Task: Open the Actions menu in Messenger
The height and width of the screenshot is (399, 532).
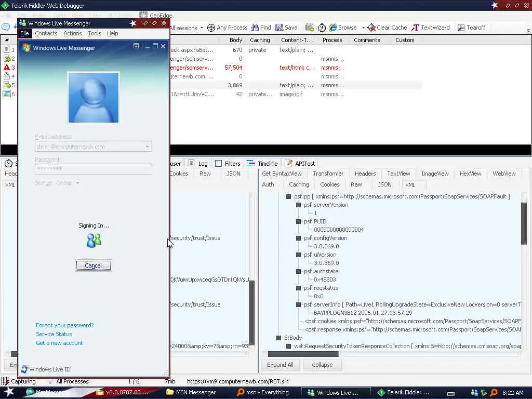Action: click(x=73, y=33)
